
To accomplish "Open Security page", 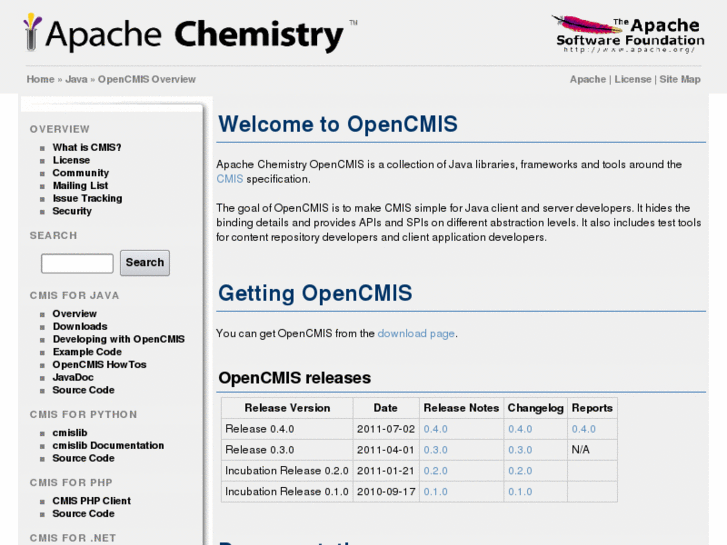I will tap(72, 211).
